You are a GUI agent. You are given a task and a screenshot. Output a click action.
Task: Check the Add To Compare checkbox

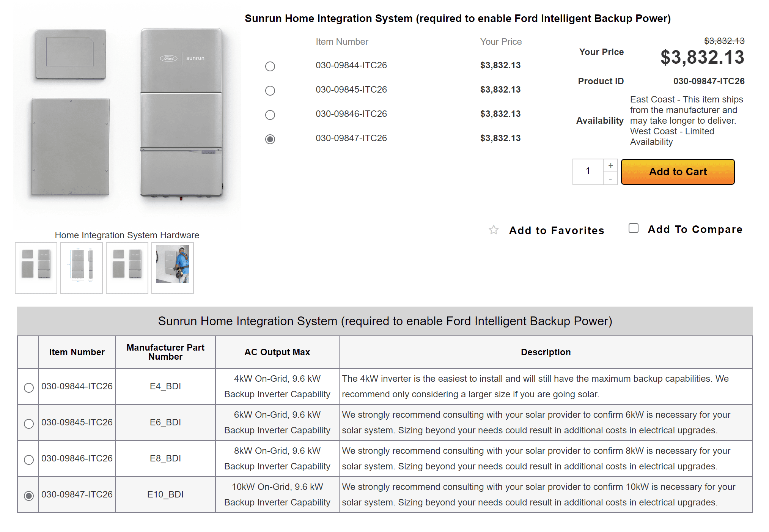[634, 228]
